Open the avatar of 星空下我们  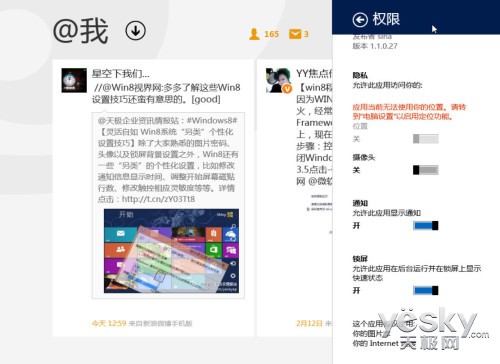coord(74,80)
